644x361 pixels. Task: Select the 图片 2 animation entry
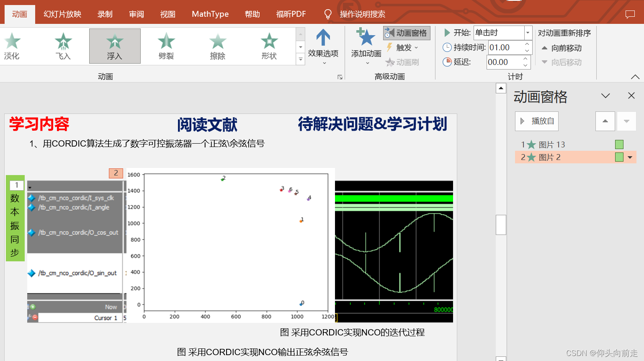pos(576,157)
